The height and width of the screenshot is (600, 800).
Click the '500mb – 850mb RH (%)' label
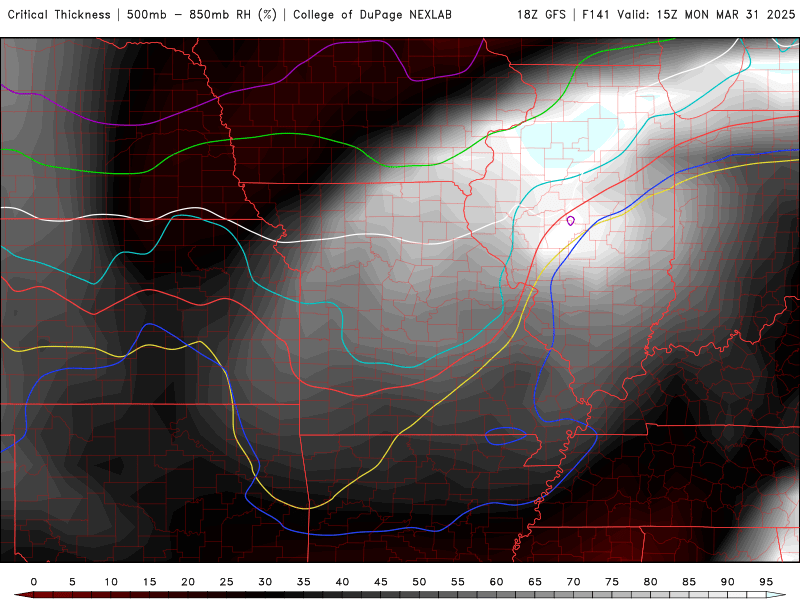(202, 15)
